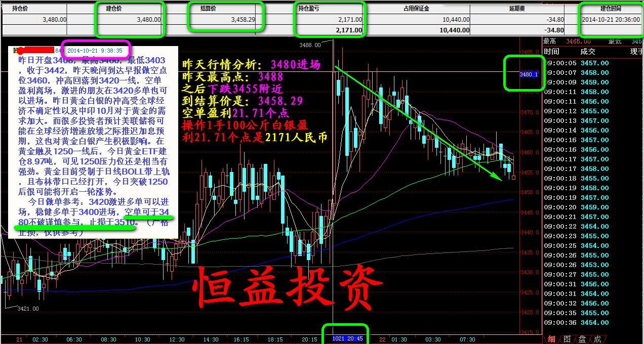Click the 占用保证金 column header
Image resolution: width=644 pixels, height=344 pixels.
coord(416,9)
